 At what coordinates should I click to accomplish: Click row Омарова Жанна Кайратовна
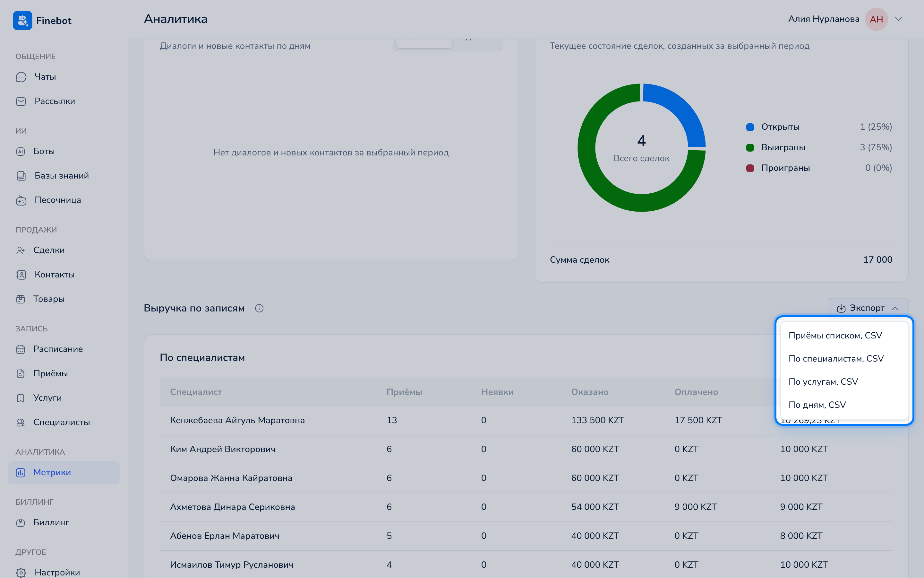pyautogui.click(x=526, y=478)
